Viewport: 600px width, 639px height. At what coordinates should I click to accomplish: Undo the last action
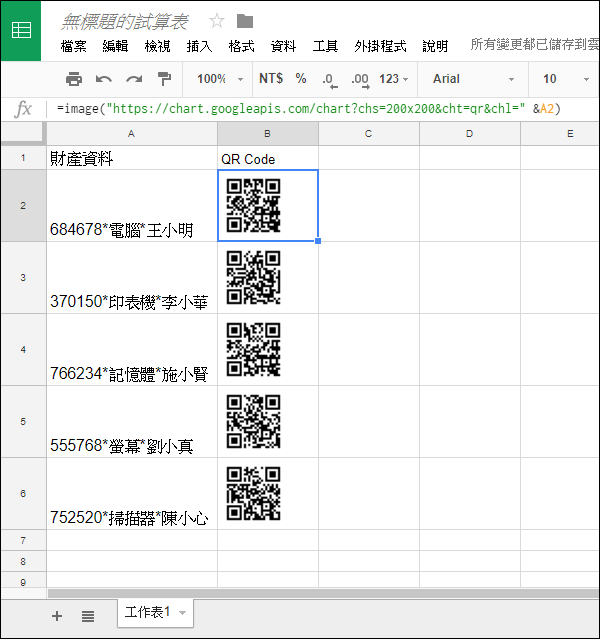pos(104,79)
